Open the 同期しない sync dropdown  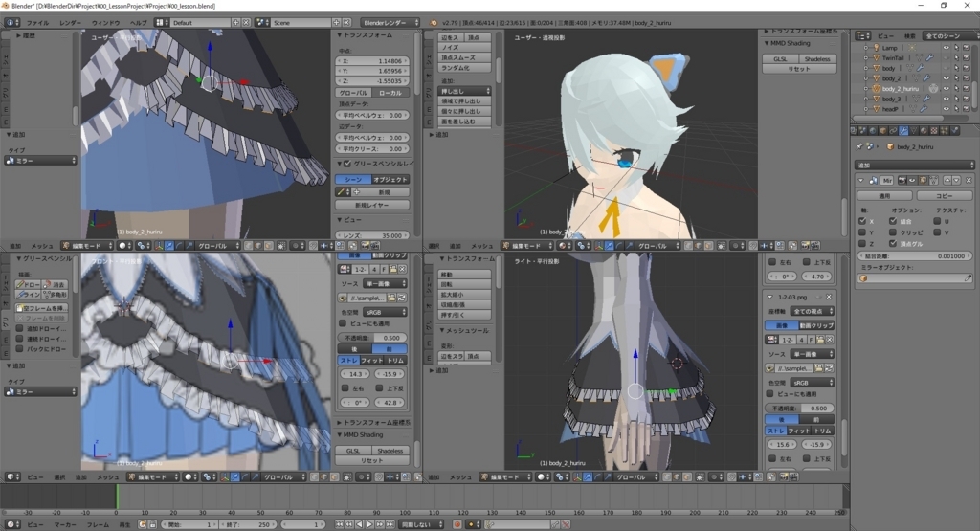pos(422,524)
